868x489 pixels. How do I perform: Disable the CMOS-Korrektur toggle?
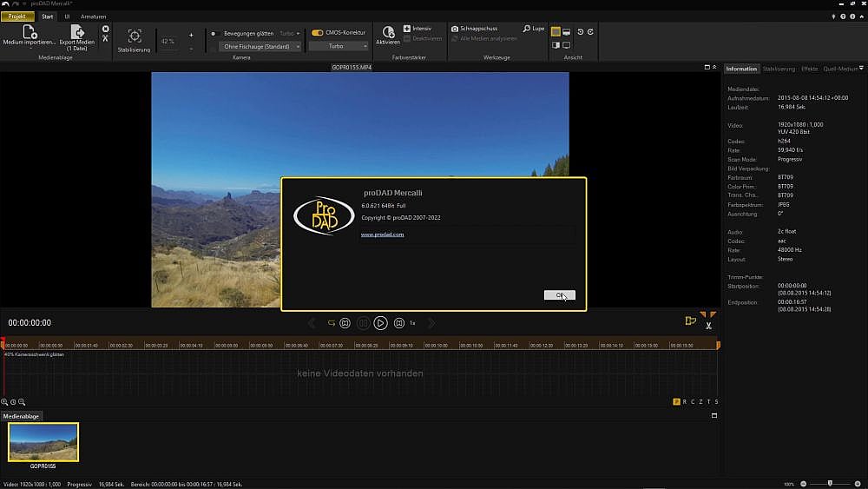(318, 33)
